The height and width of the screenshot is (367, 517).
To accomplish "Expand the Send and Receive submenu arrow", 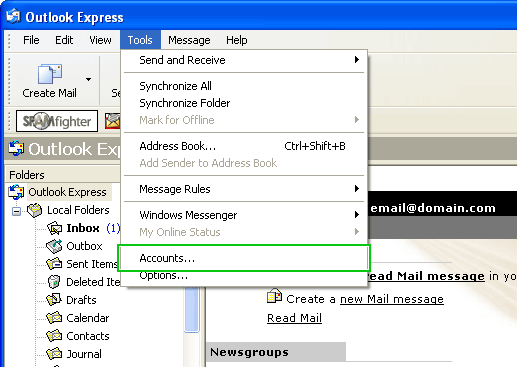I will coord(357,60).
